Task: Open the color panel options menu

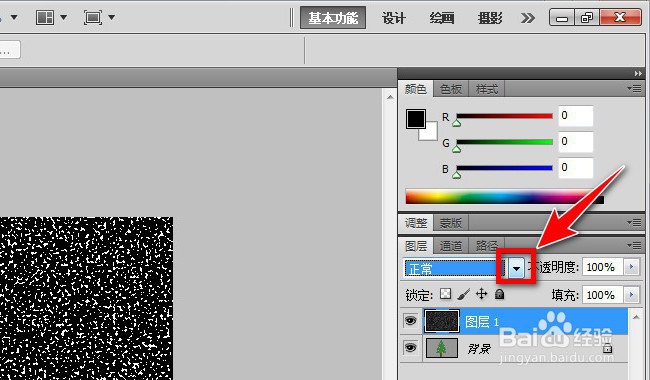Action: [635, 88]
